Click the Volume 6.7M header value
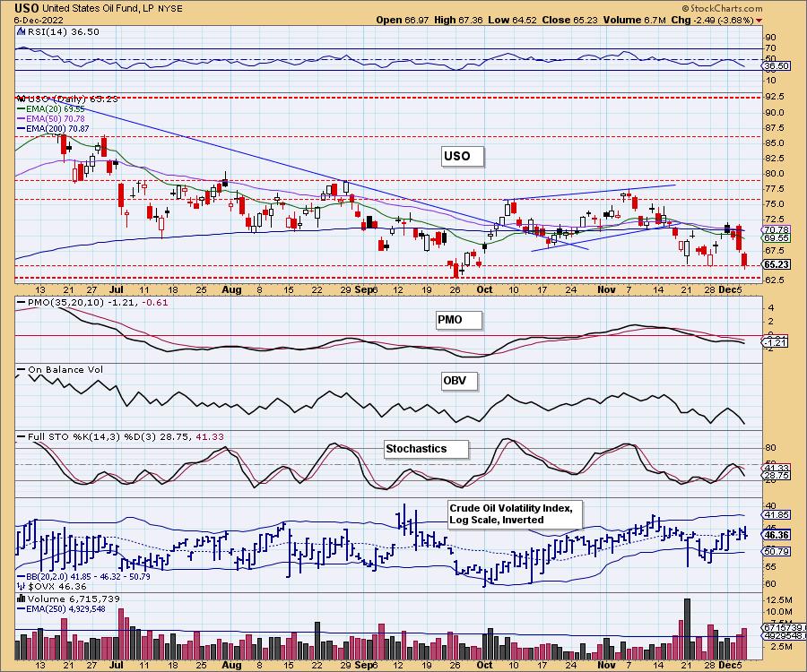807x672 pixels. click(635, 20)
